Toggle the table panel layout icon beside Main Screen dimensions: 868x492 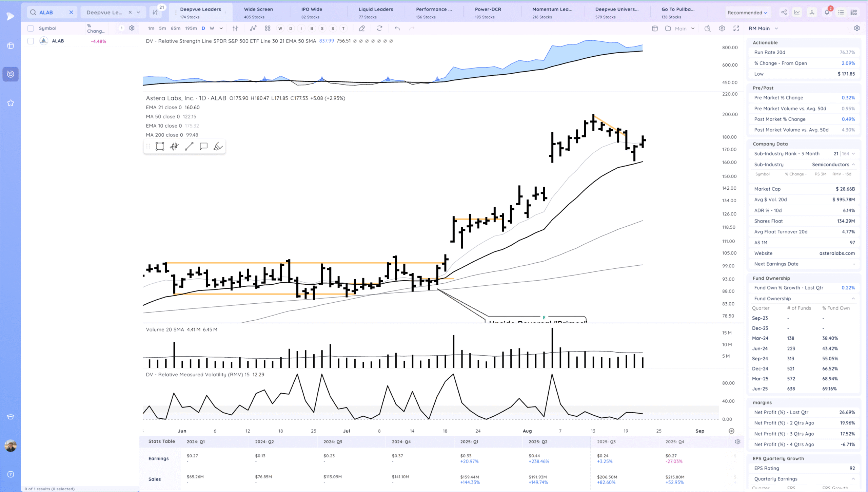pyautogui.click(x=655, y=29)
